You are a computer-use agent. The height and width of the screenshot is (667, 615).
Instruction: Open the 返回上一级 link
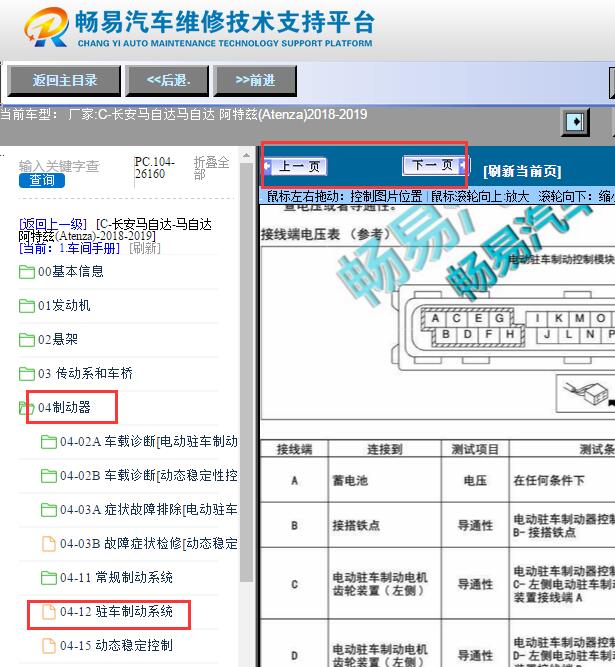click(53, 224)
